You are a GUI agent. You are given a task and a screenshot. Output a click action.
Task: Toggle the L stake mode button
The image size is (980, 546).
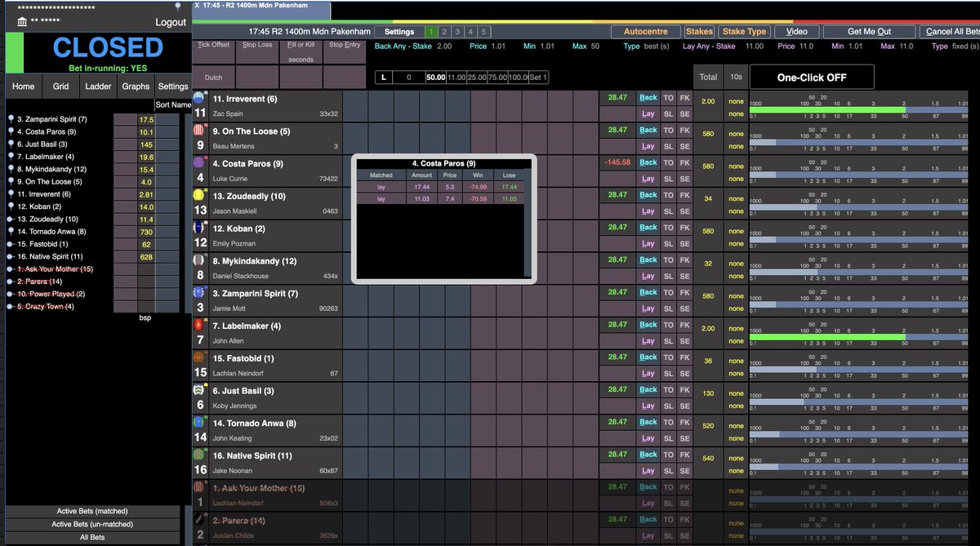(384, 78)
